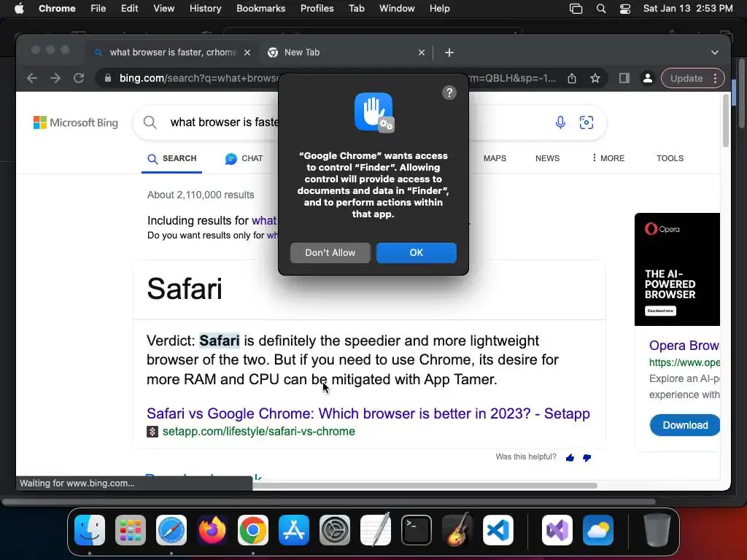
Task: Select the 'what browser is faster' tab
Action: (x=172, y=52)
